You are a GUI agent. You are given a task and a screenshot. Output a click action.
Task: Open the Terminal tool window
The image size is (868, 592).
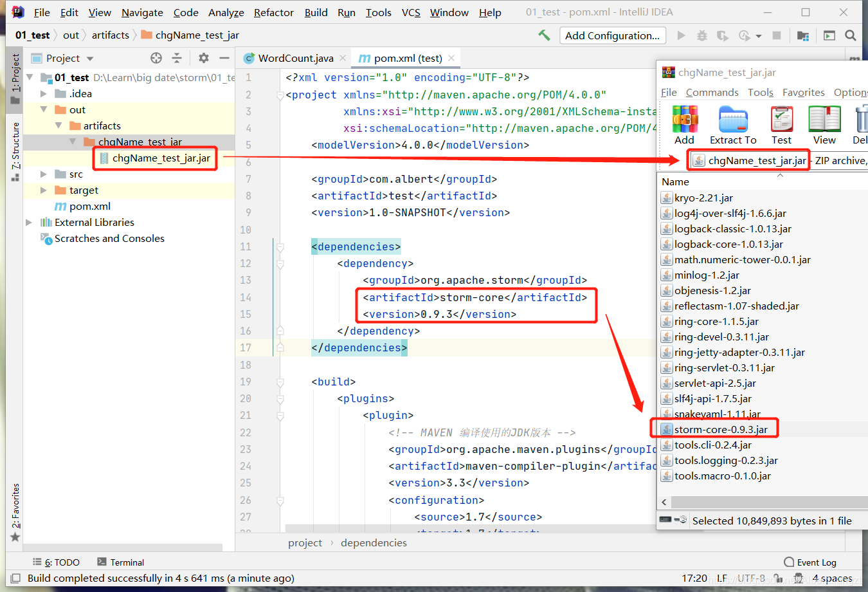[120, 562]
